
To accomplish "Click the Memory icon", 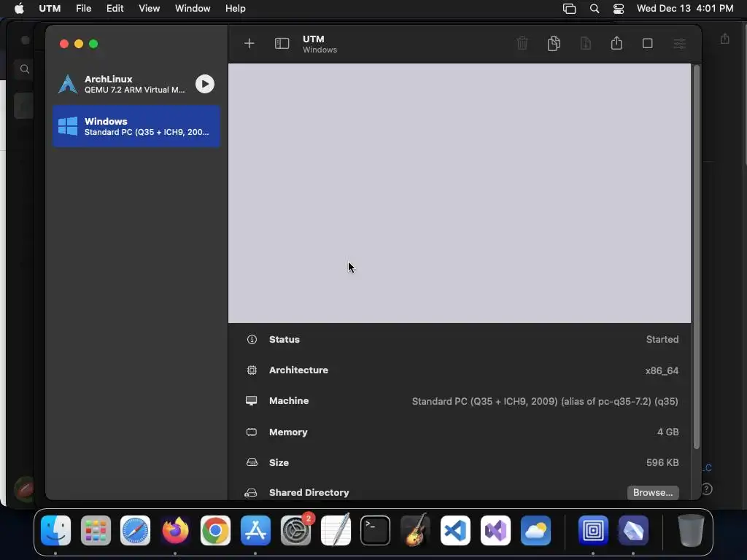I will pyautogui.click(x=252, y=432).
